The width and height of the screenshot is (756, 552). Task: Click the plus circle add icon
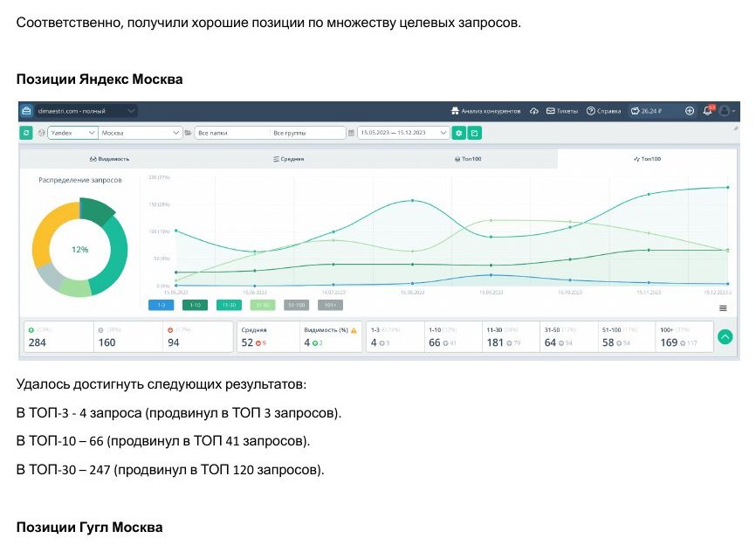(690, 111)
